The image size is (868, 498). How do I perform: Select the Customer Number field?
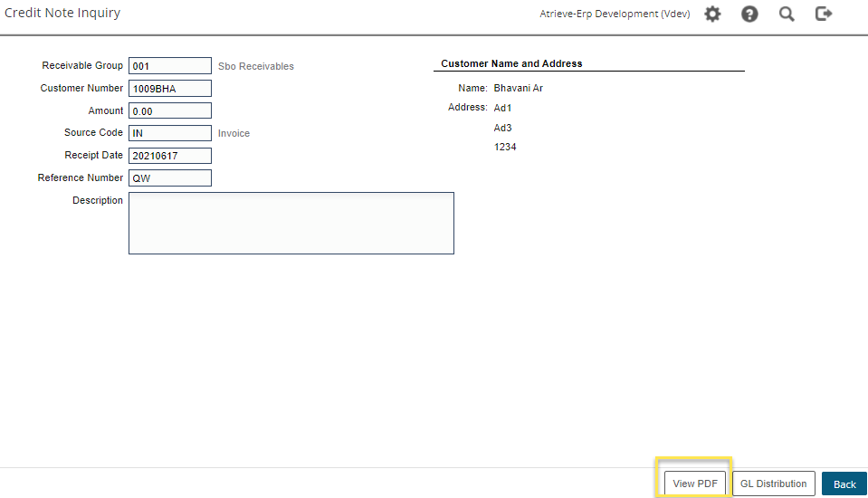[x=170, y=89]
